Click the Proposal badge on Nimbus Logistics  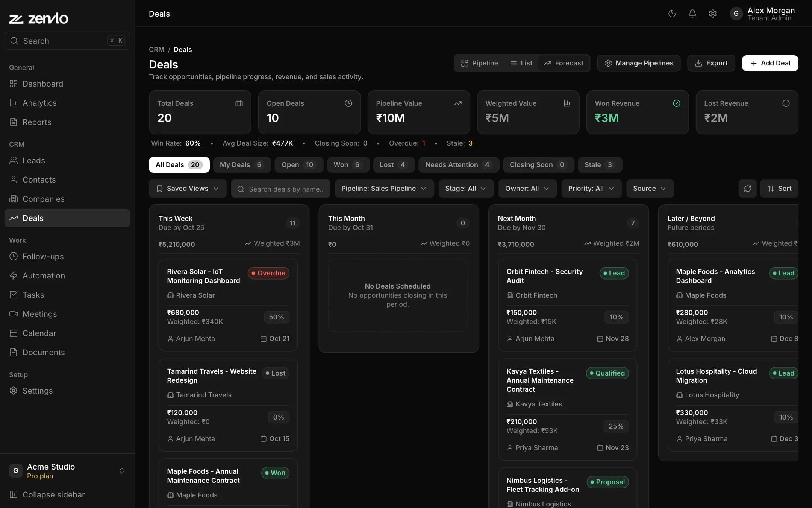click(x=607, y=482)
